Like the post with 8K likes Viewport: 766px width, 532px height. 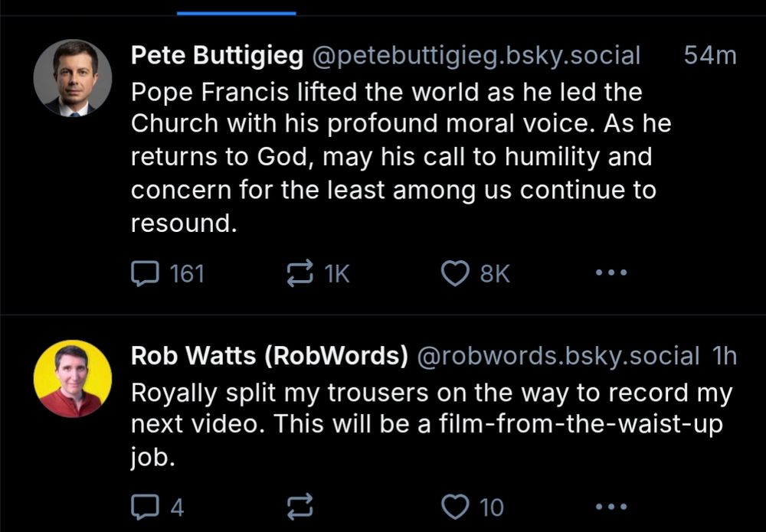pos(457,273)
